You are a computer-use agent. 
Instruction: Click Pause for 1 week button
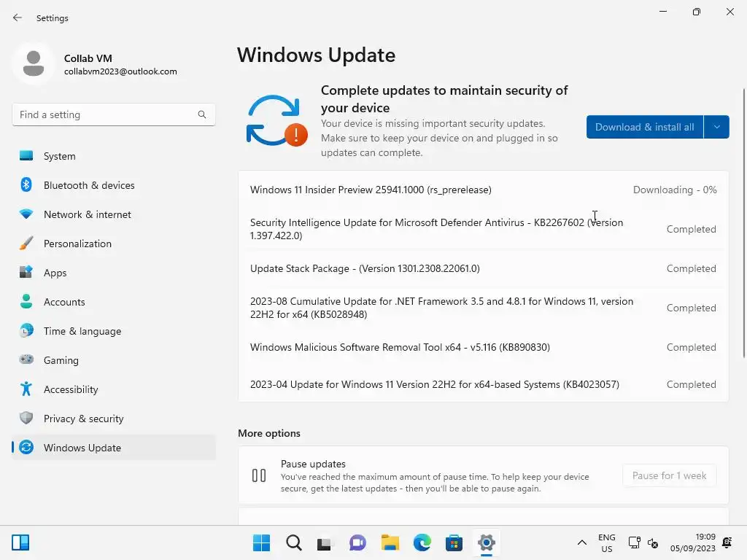click(670, 475)
